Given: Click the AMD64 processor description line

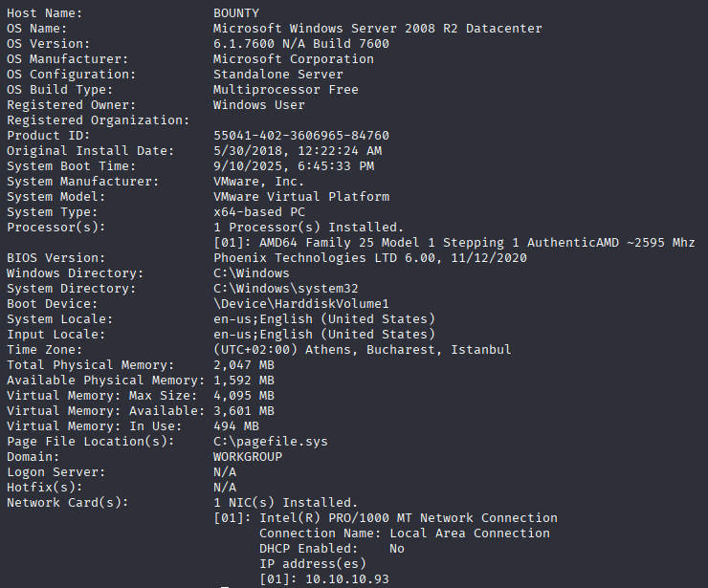Looking at the screenshot, I should coord(454,243).
